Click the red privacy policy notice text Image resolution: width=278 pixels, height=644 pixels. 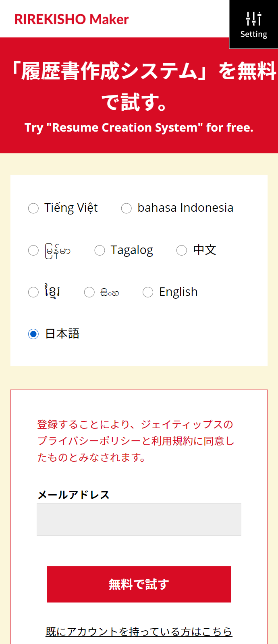click(136, 441)
